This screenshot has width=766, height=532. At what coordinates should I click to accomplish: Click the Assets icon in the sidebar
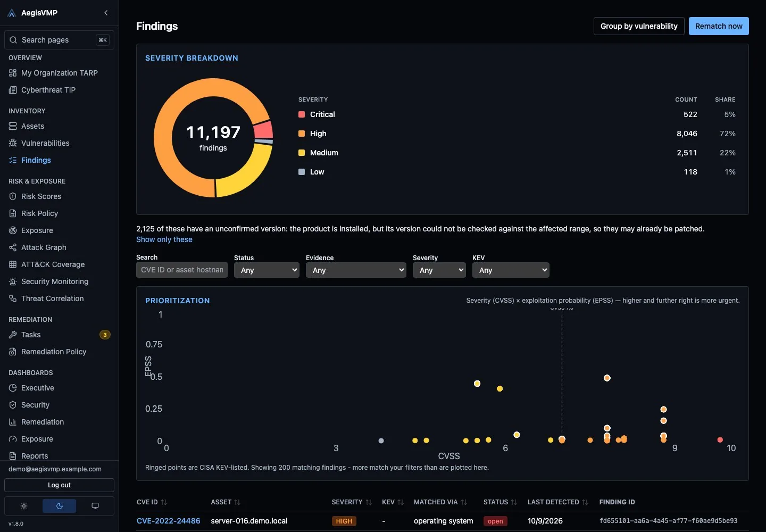click(x=13, y=126)
